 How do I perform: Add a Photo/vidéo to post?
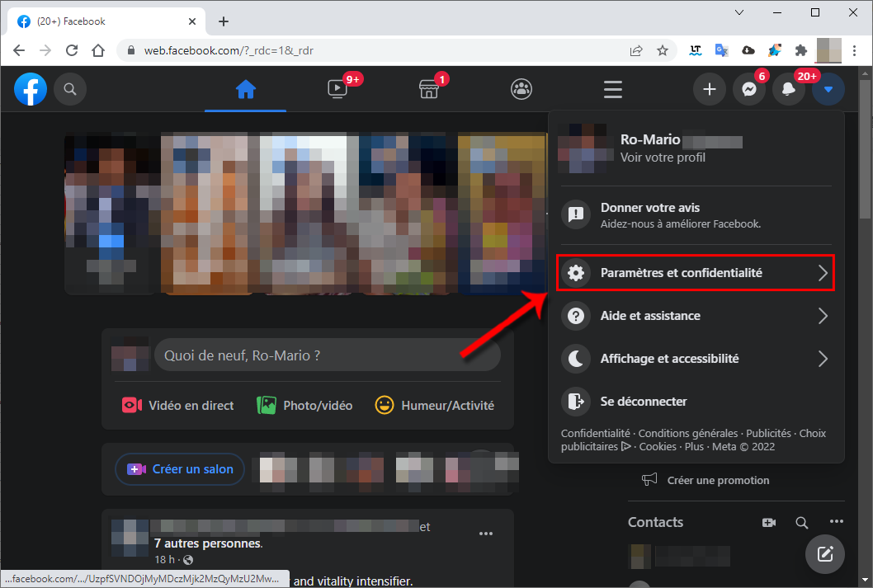(304, 406)
